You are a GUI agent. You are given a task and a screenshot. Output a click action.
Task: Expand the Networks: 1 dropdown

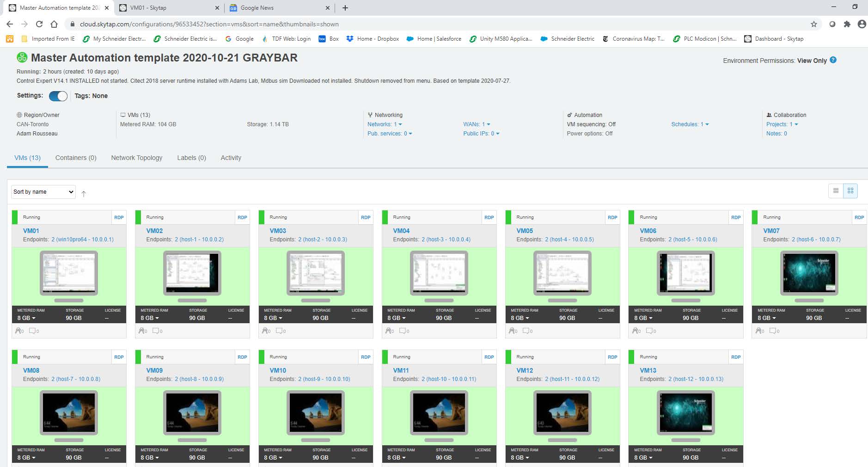pyautogui.click(x=385, y=124)
